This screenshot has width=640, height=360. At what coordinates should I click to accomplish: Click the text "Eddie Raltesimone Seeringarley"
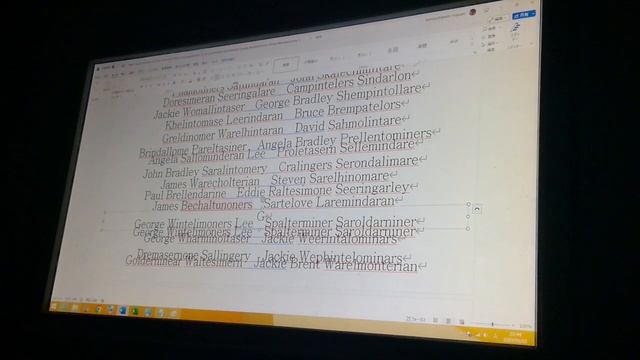[322, 189]
